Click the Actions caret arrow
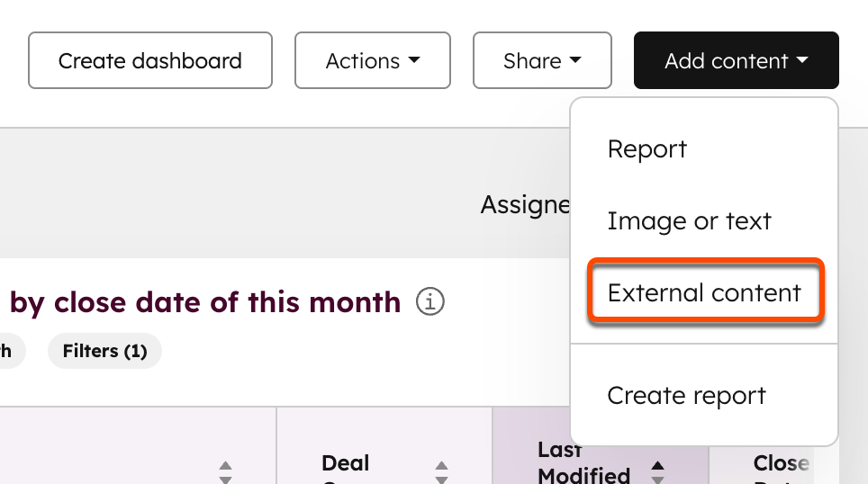Image resolution: width=868 pixels, height=484 pixels. (414, 59)
